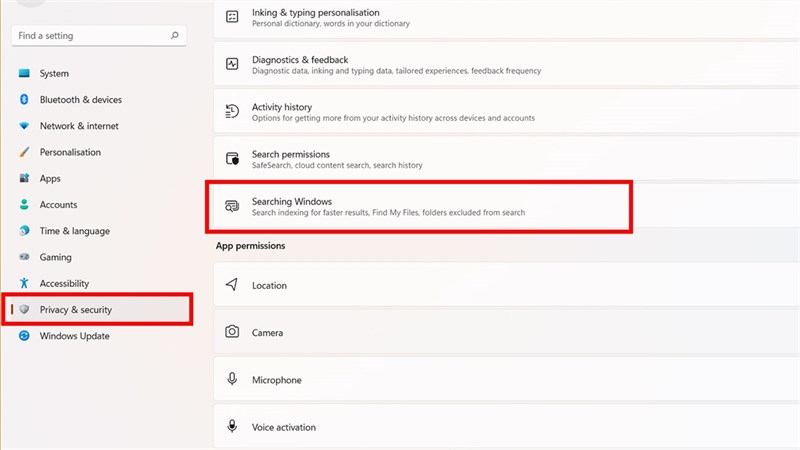Open the Apps settings category
Viewport: 800px width, 450px height.
coord(50,178)
